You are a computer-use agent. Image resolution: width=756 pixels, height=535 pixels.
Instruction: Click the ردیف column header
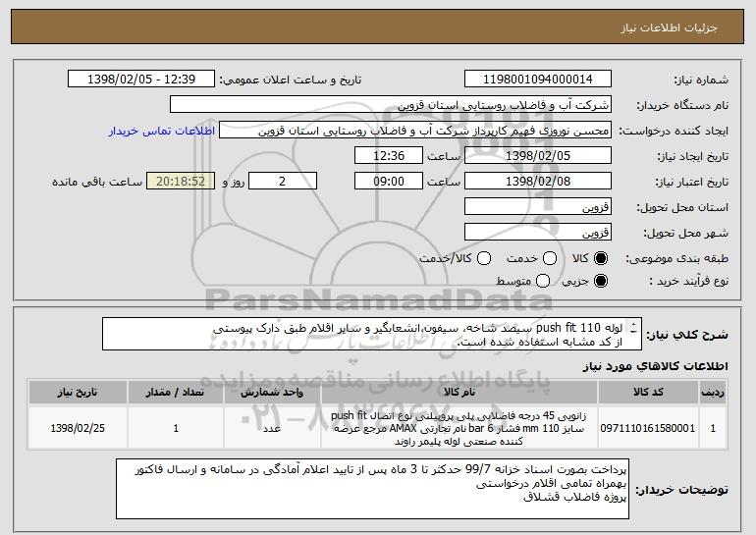(x=713, y=393)
